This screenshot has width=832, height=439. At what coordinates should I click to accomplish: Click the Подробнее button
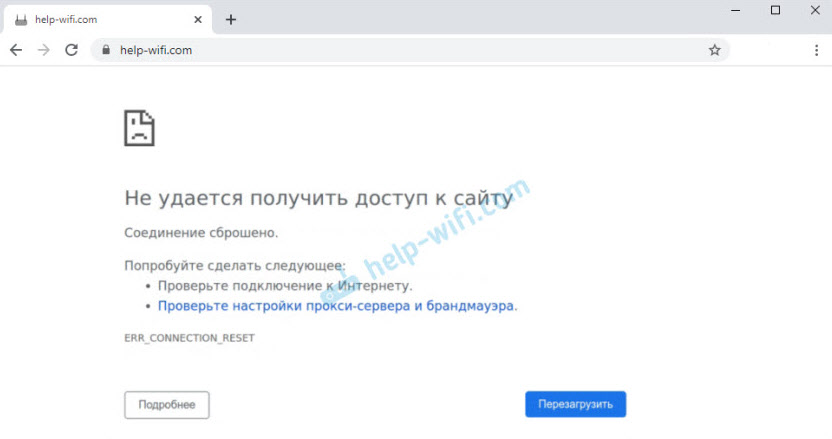[167, 404]
